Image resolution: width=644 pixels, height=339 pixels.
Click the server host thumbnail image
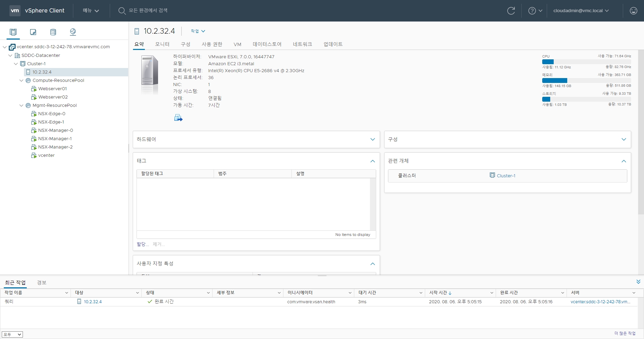[150, 75]
